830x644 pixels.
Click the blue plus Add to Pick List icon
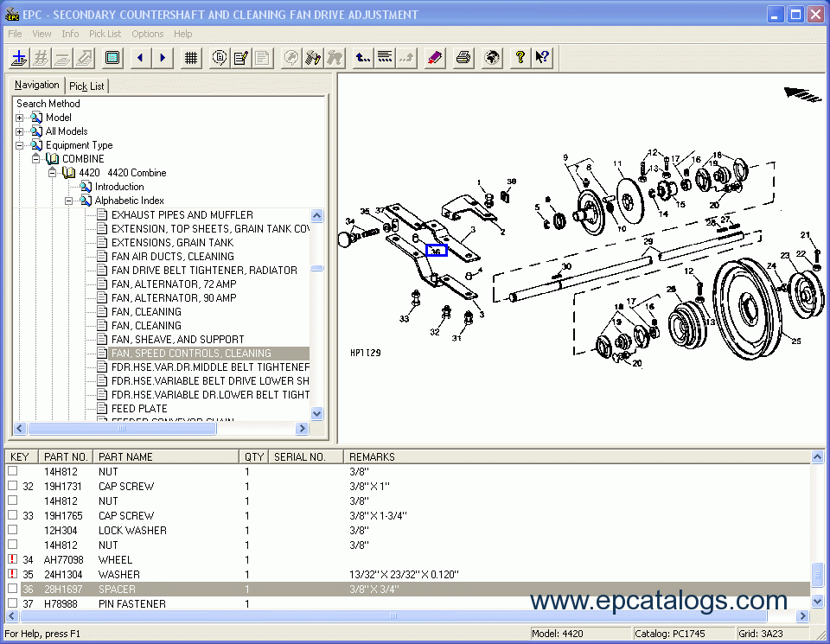[20, 58]
